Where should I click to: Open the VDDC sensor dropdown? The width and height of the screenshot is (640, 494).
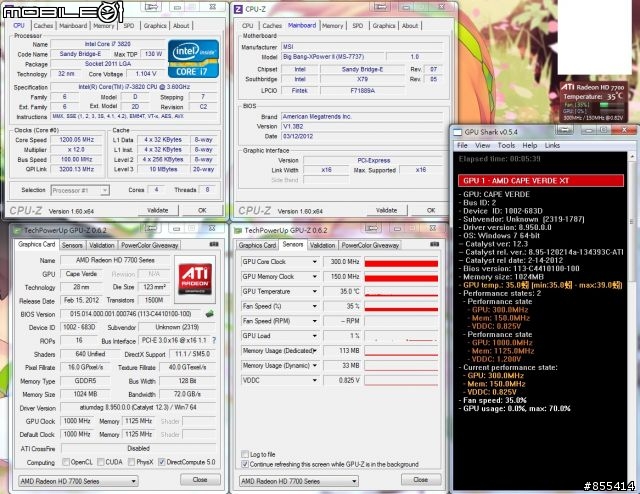[315, 380]
